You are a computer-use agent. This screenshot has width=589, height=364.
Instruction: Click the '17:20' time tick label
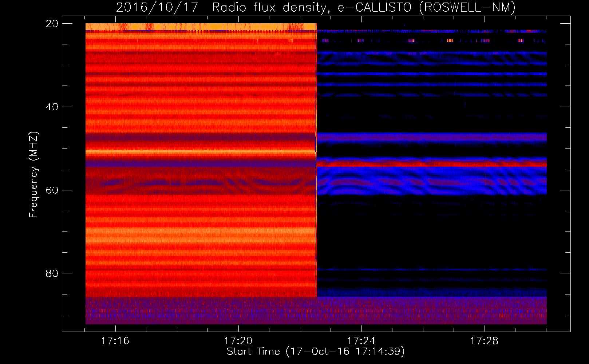click(238, 341)
